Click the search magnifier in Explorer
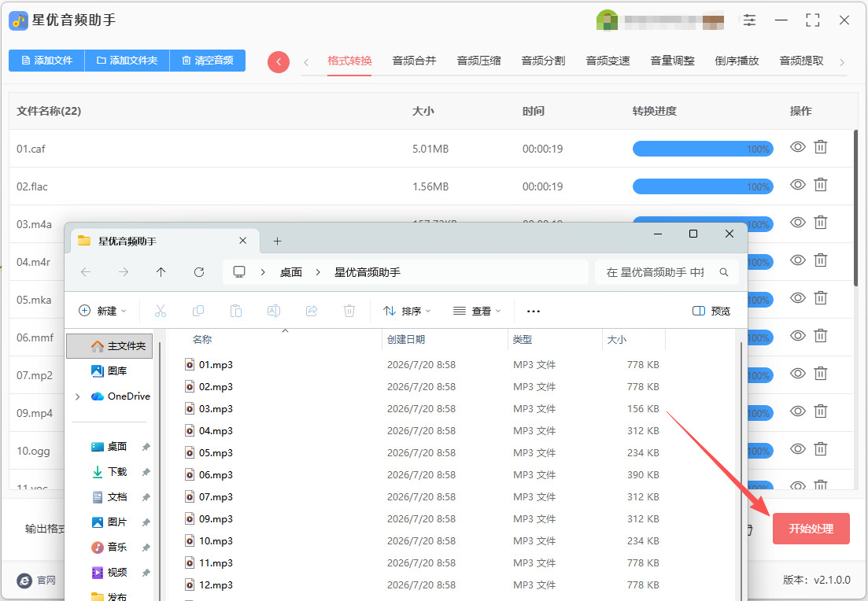The width and height of the screenshot is (868, 601). pyautogui.click(x=723, y=272)
